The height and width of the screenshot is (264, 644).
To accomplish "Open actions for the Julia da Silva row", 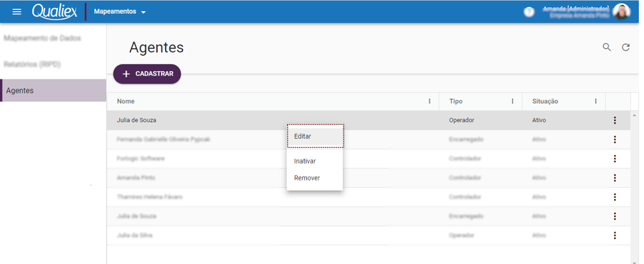I will point(615,235).
